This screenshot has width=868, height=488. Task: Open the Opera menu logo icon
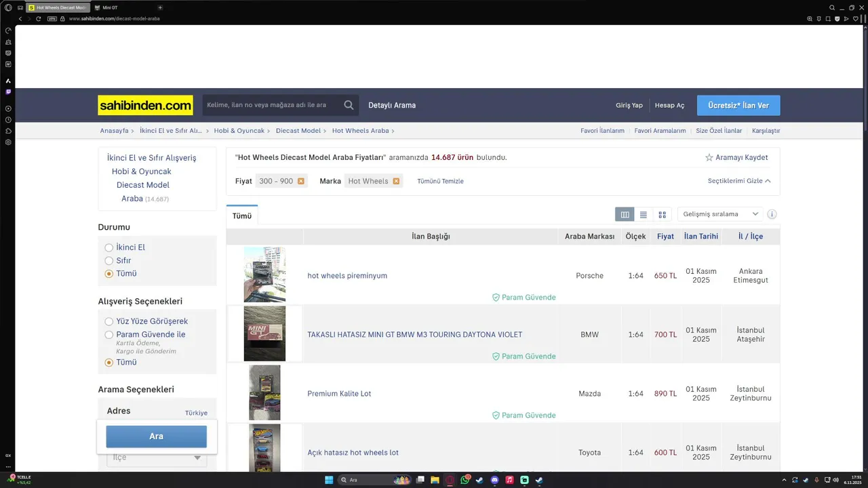[x=8, y=7]
